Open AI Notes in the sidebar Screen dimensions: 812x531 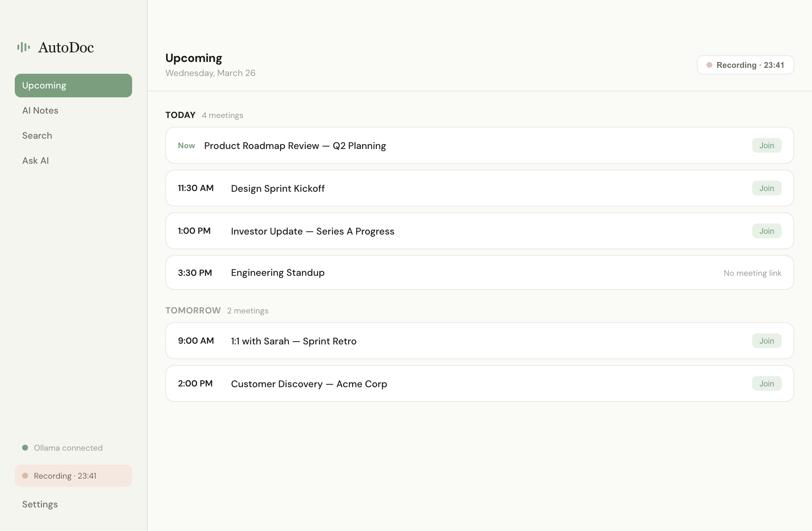click(40, 110)
